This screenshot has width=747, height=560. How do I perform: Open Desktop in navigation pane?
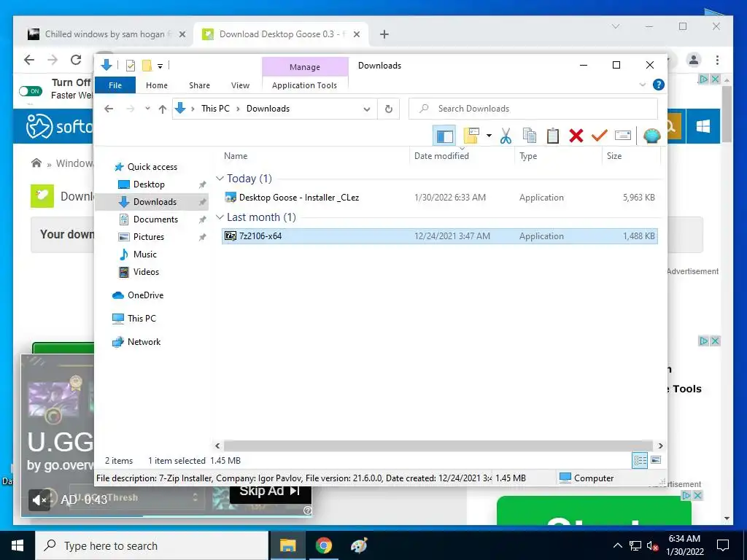149,184
